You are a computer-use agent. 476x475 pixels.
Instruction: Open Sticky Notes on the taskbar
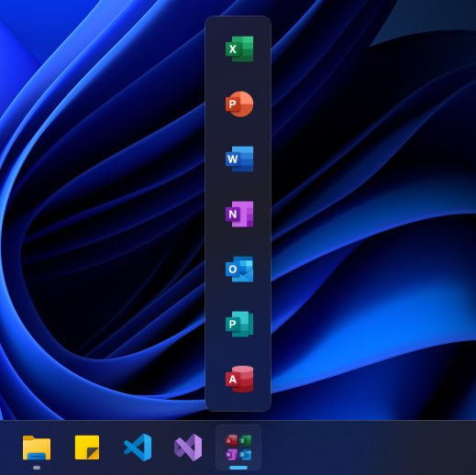pos(87,447)
